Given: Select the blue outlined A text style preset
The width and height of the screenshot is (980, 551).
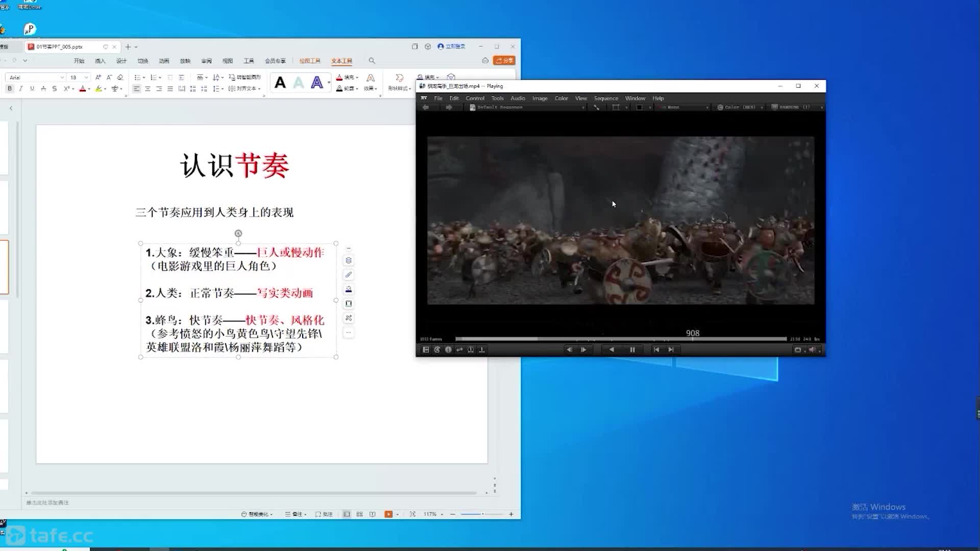Looking at the screenshot, I should pos(316,83).
